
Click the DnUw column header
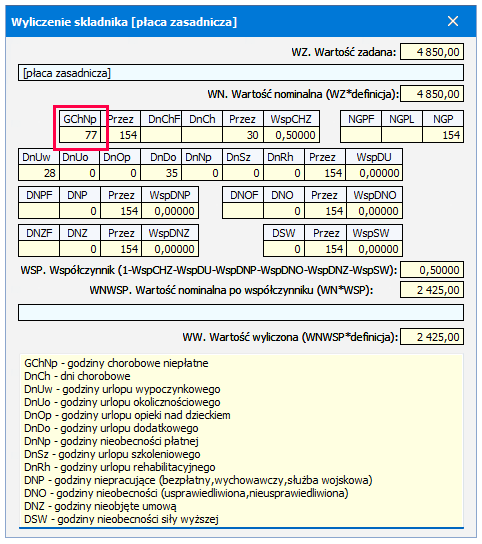click(39, 157)
